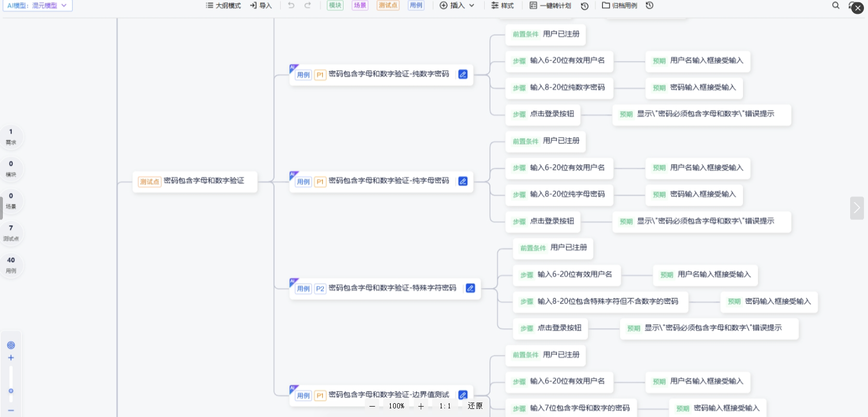Click the 1:1 zoom reset button
The height and width of the screenshot is (417, 868).
(445, 406)
